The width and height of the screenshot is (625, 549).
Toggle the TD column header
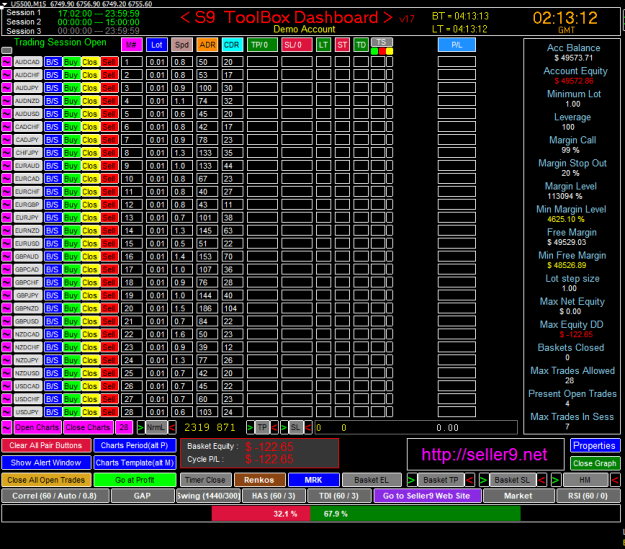[x=361, y=45]
